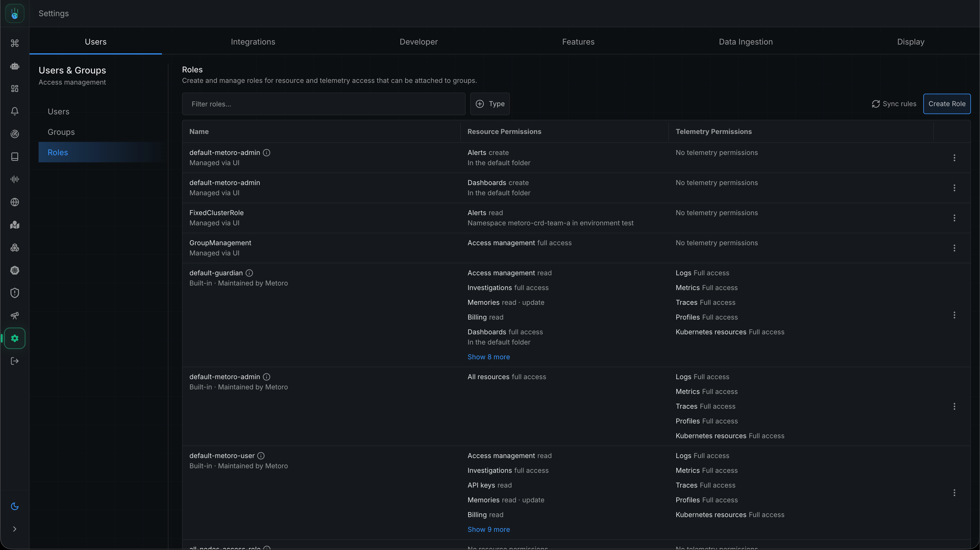
Task: Click the Sync rules button
Action: pos(894,104)
